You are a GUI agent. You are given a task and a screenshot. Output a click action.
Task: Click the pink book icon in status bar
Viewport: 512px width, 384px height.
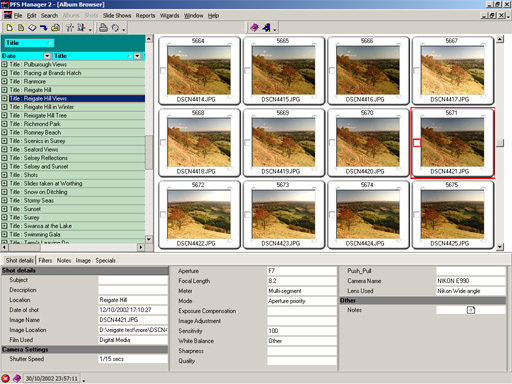(x=17, y=378)
